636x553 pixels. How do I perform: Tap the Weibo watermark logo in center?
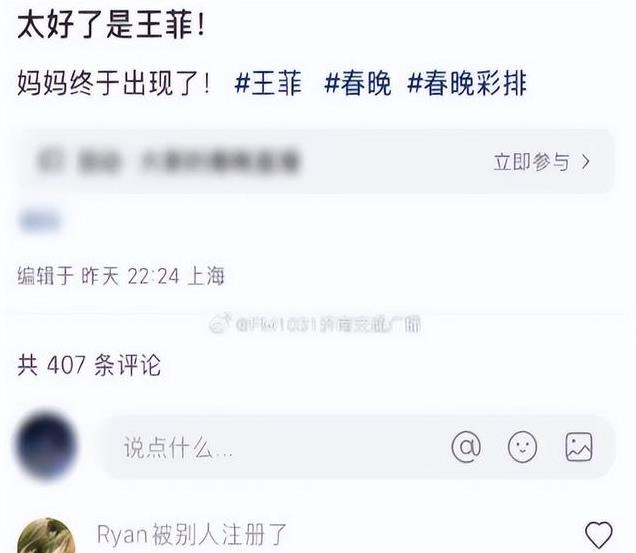(220, 323)
